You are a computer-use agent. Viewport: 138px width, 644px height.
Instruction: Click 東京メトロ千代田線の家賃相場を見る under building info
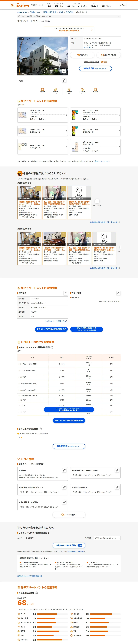[51, 329]
